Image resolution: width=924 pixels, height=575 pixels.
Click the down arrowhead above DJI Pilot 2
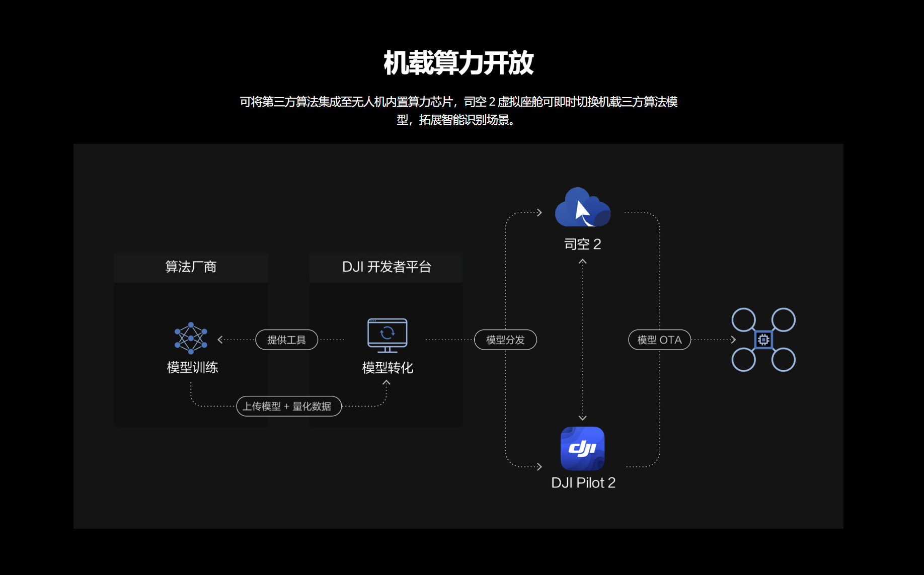click(583, 418)
